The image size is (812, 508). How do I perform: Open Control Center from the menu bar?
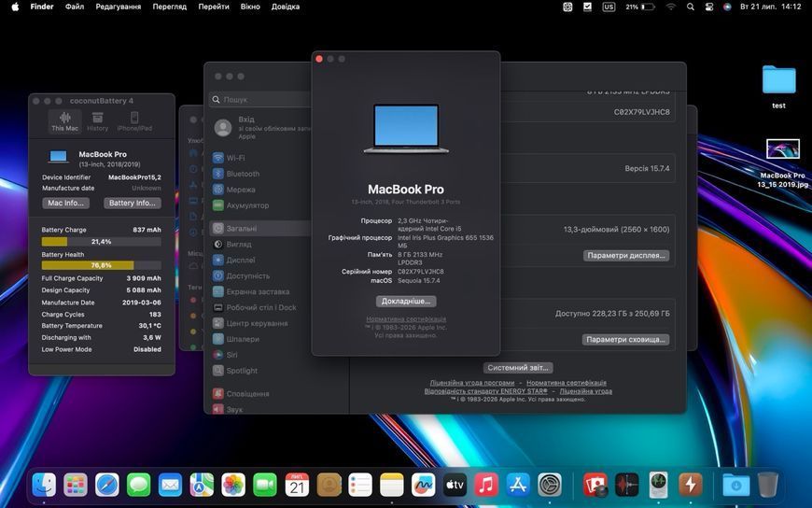point(709,7)
